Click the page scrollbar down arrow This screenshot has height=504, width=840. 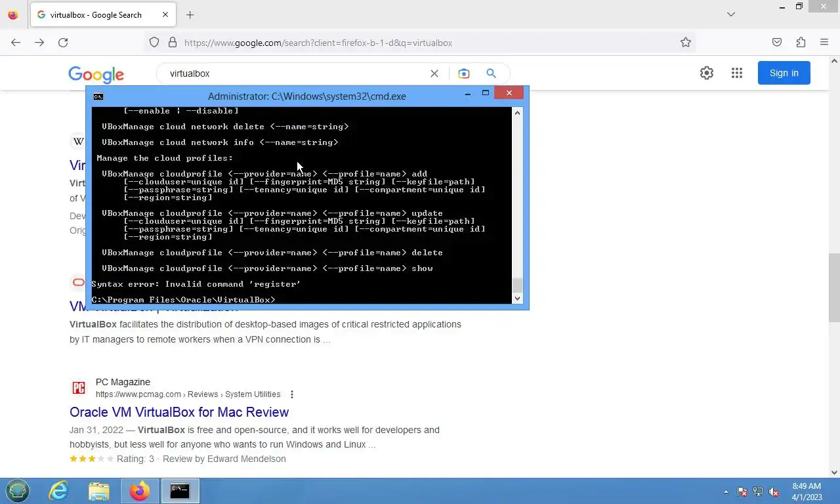[x=834, y=472]
